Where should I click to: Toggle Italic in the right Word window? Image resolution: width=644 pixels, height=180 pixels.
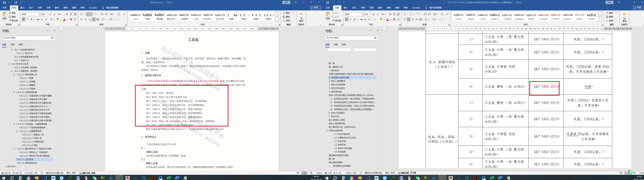click(350, 19)
